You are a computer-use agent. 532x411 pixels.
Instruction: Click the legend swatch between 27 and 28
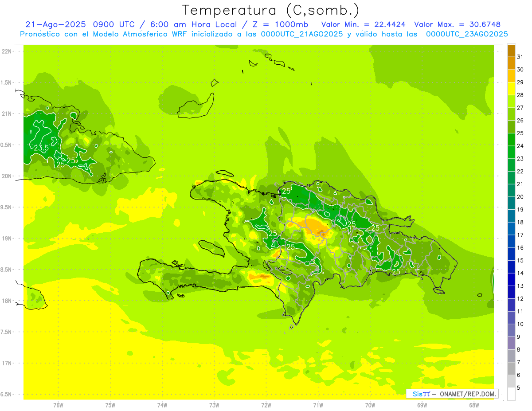pos(511,101)
